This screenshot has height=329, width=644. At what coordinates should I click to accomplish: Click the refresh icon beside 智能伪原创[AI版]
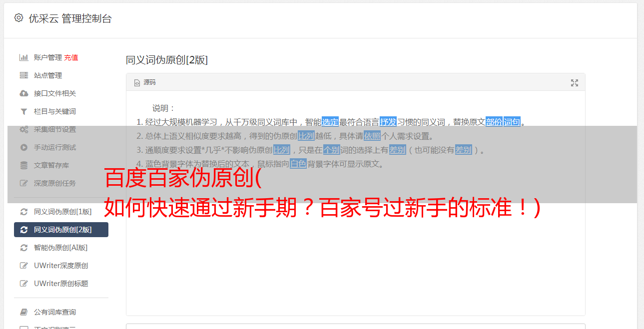[x=23, y=248]
